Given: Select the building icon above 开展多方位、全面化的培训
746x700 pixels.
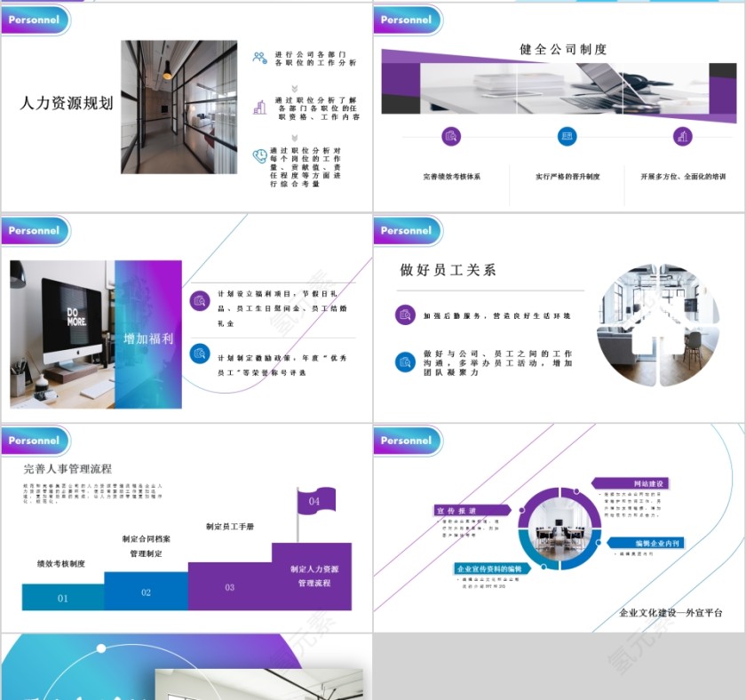Looking at the screenshot, I should coord(683,138).
